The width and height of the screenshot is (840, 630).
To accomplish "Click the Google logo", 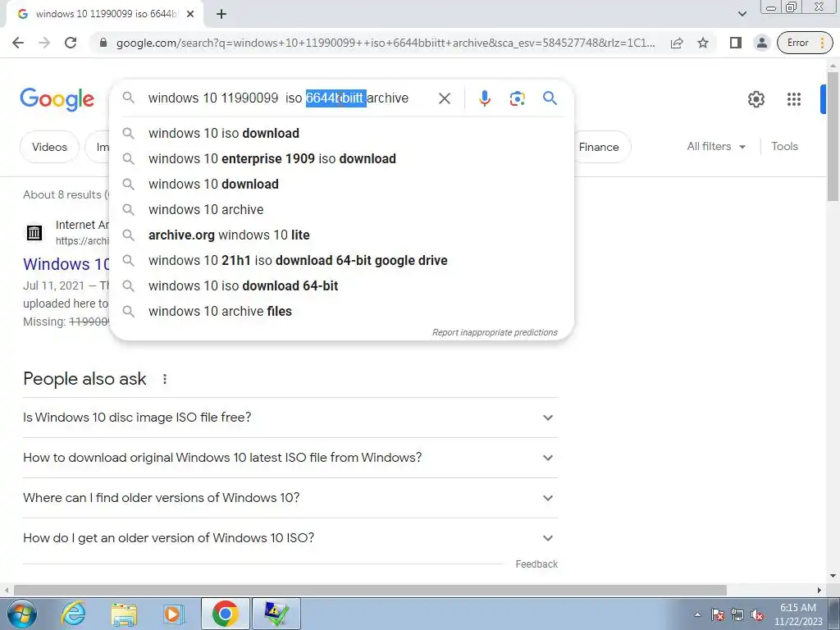I will click(x=57, y=99).
